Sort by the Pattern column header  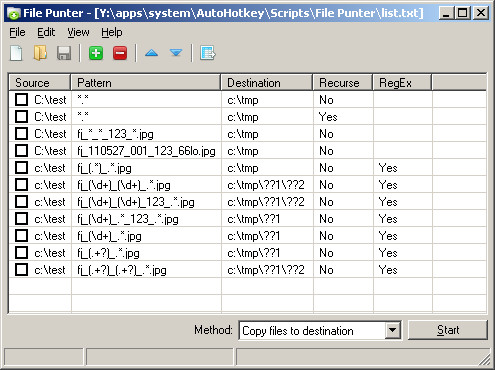[x=146, y=83]
